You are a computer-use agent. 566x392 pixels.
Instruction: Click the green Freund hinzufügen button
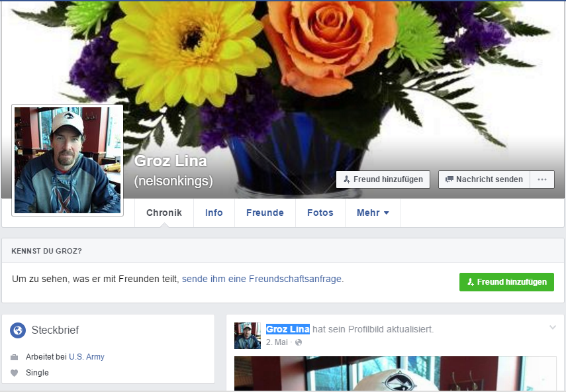(506, 282)
